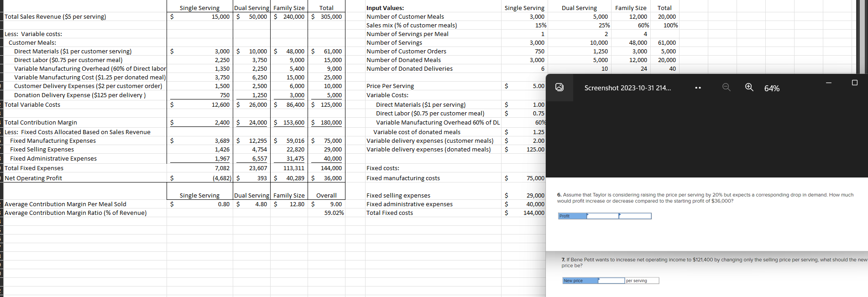Open the more options ellipsis in photo viewer
This screenshot has height=297, width=868.
(698, 88)
